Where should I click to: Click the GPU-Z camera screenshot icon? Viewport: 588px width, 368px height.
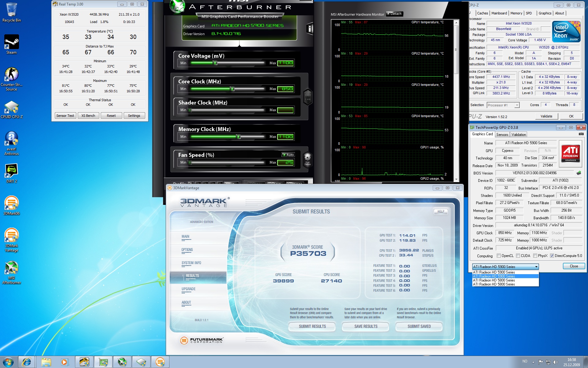tap(581, 134)
